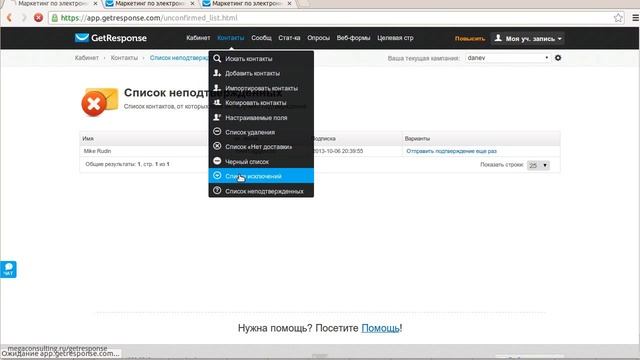This screenshot has width=640, height=360.
Task: Click the 'Повысить' upgrade link
Action: pos(470,39)
